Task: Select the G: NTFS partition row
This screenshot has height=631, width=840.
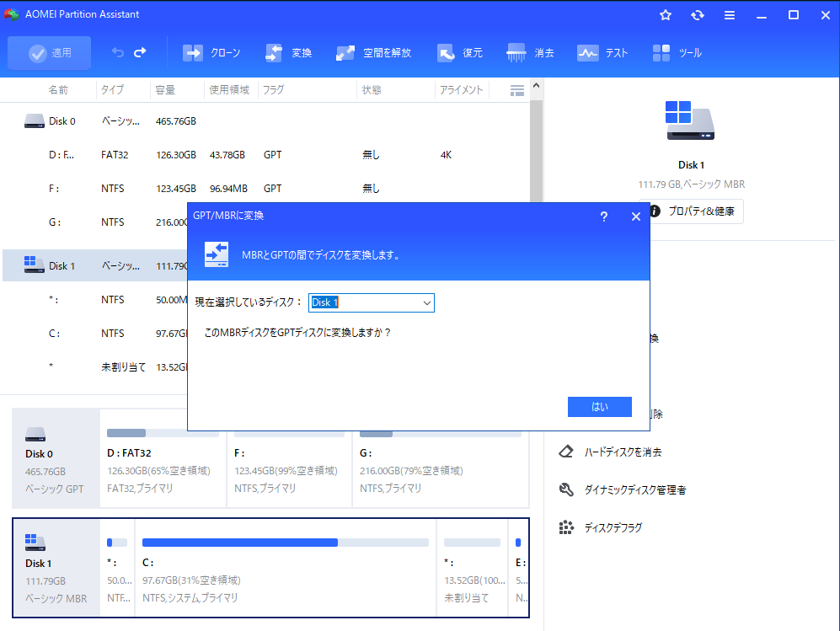Action: click(x=95, y=222)
